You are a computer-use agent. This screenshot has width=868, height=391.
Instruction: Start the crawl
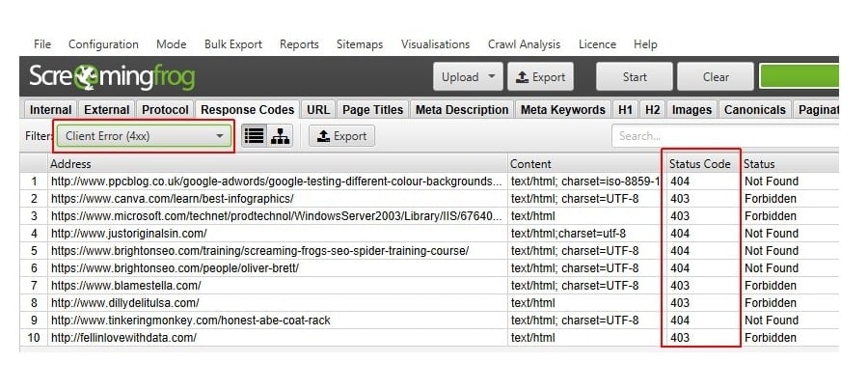[x=635, y=77]
